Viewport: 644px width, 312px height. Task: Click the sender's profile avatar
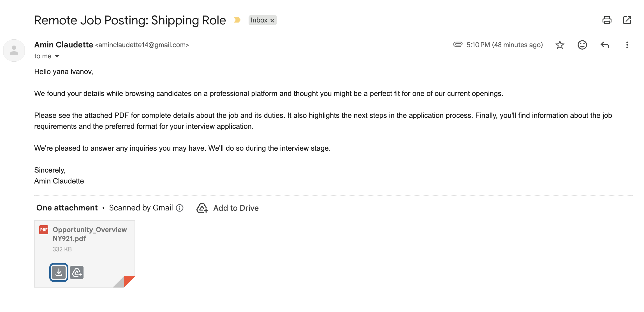14,51
